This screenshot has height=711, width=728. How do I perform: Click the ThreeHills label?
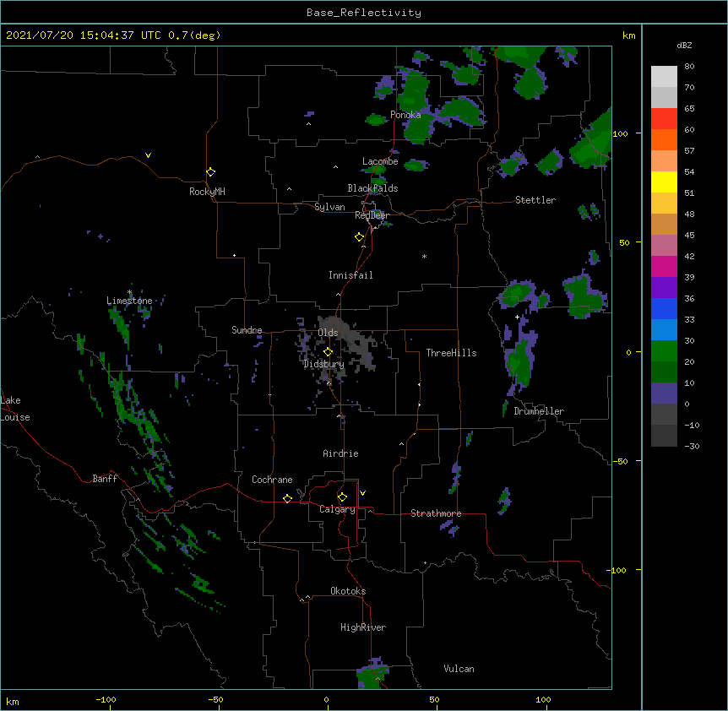[x=451, y=353]
